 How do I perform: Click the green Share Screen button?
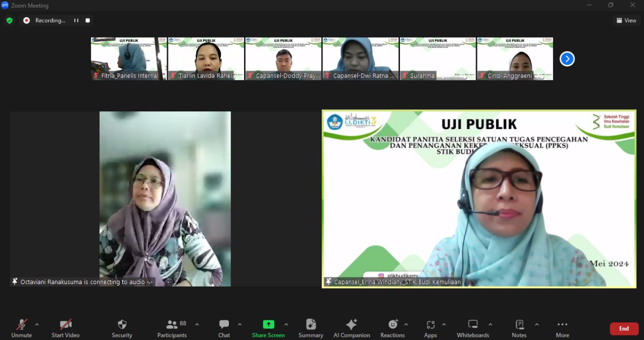point(268,328)
